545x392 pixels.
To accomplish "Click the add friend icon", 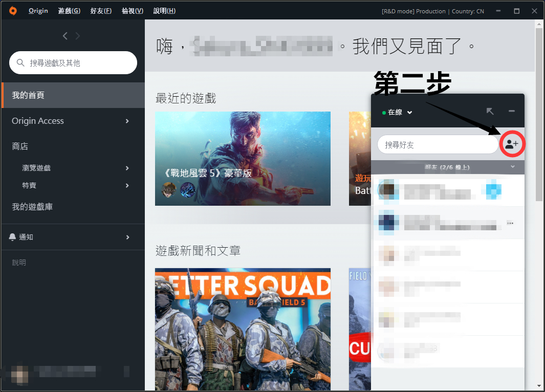I will (512, 144).
